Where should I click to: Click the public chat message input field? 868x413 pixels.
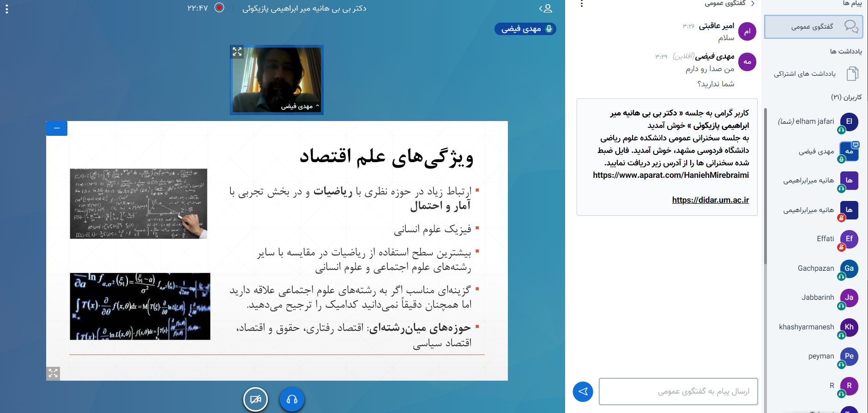[678, 391]
